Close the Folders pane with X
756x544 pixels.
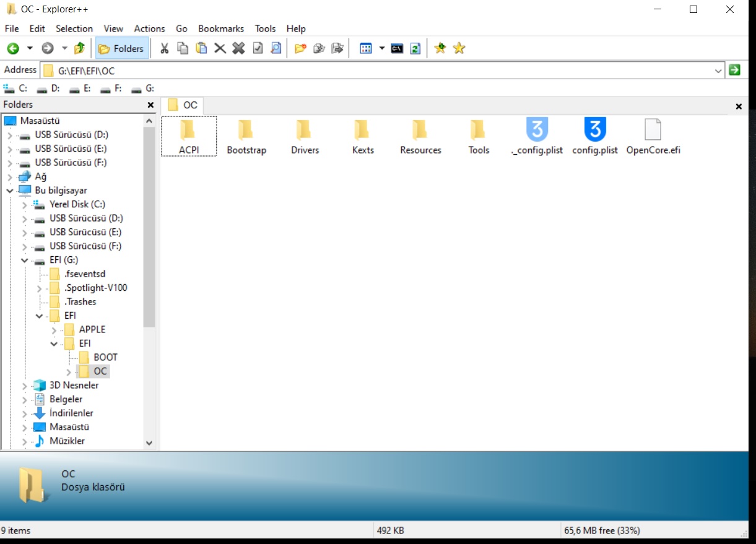[x=150, y=105]
